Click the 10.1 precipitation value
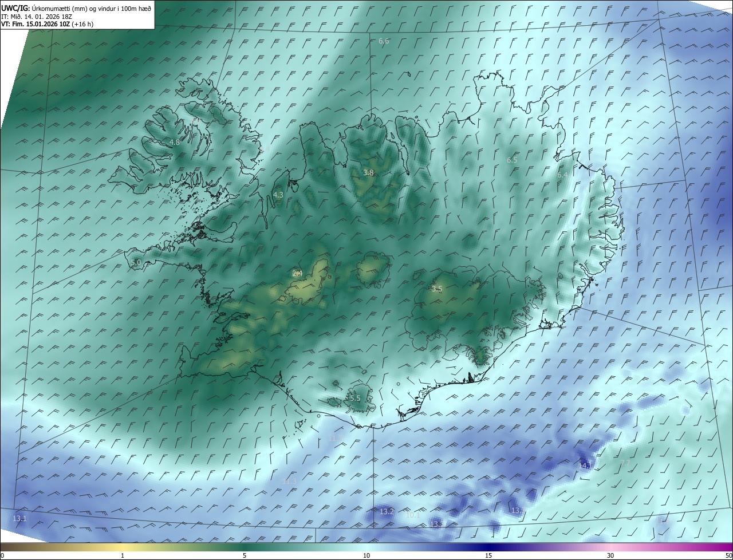 (413, 515)
